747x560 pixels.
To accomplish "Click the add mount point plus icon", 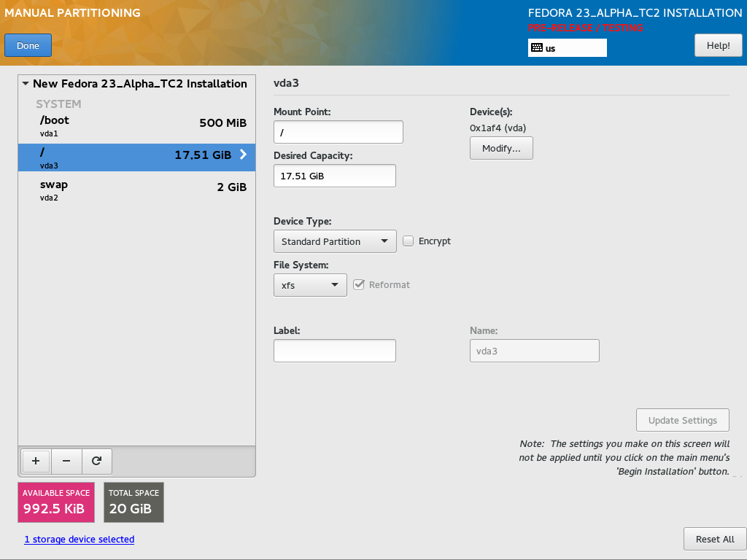I will (x=36, y=461).
